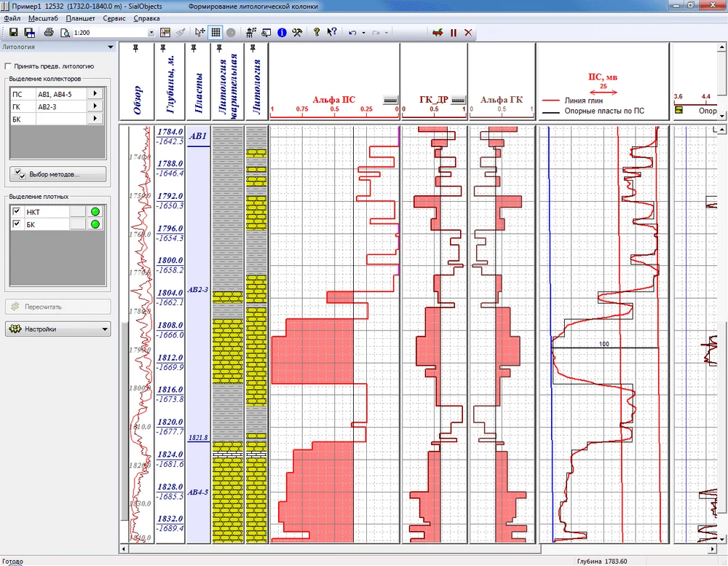Click the red pause icon in the toolbar

[x=453, y=33]
